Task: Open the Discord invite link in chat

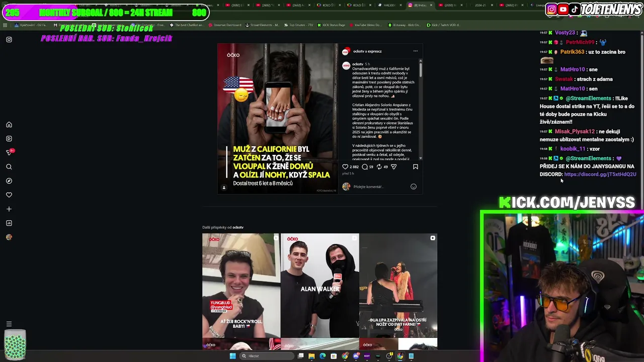Action: pos(600,174)
